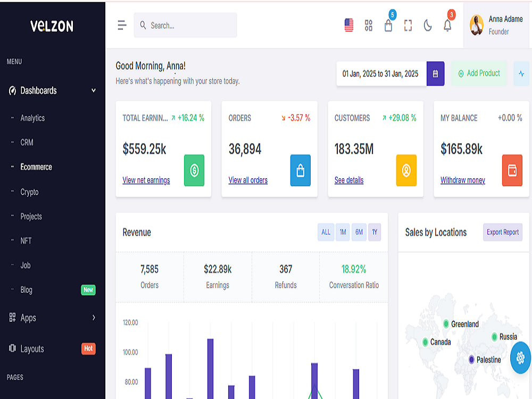Select the ALL revenue filter
The height and width of the screenshot is (399, 532).
[x=326, y=232]
